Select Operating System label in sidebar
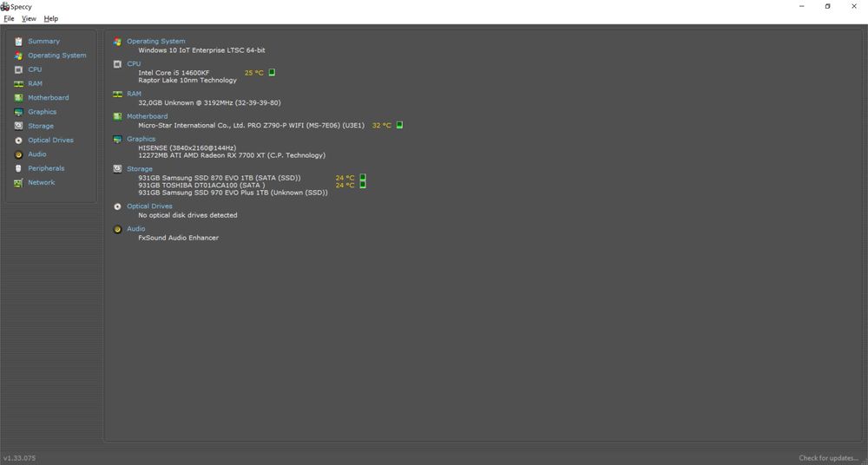Viewport: 868px width, 465px height. point(57,56)
